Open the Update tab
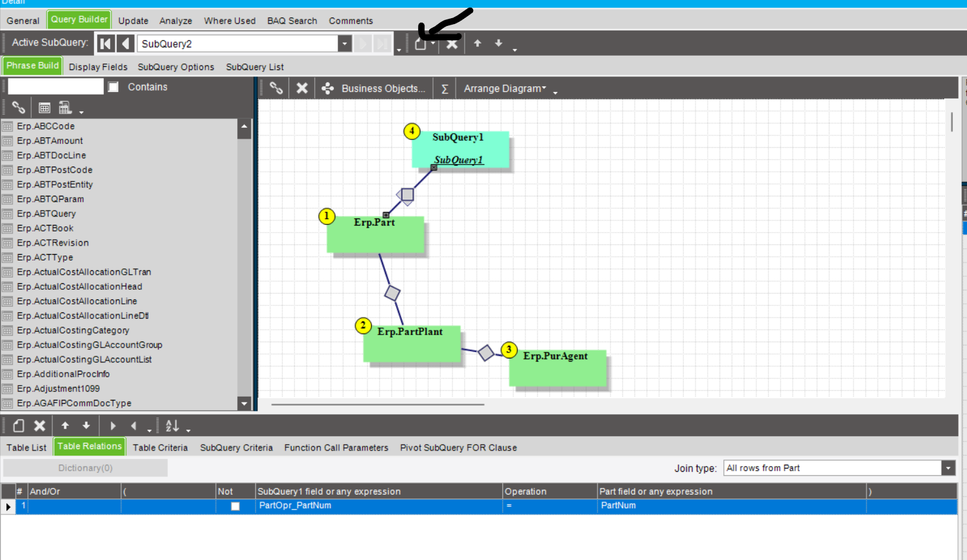Screen dimensions: 967x560 [134, 21]
